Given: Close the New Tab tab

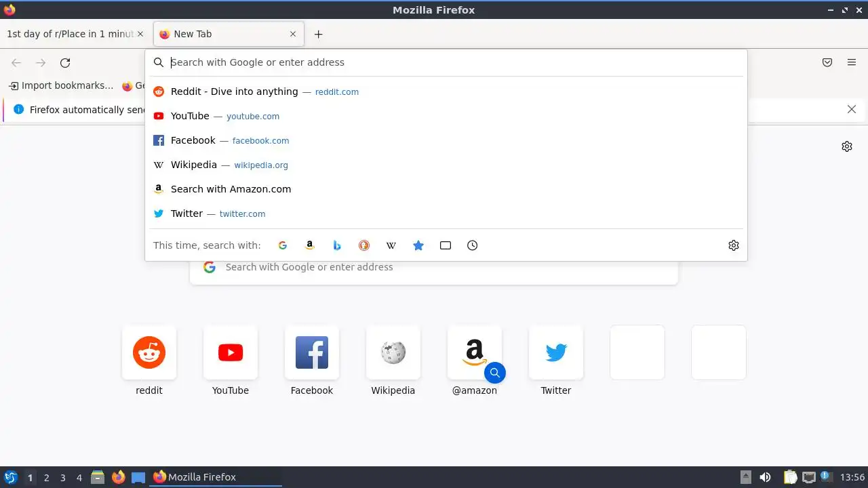Looking at the screenshot, I should coord(293,34).
